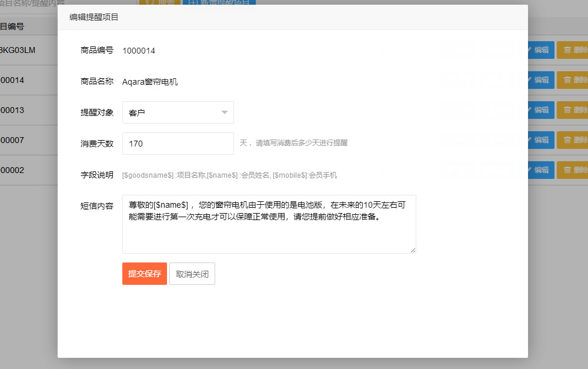
Task: Click the 提交保存 button
Action: (x=145, y=274)
